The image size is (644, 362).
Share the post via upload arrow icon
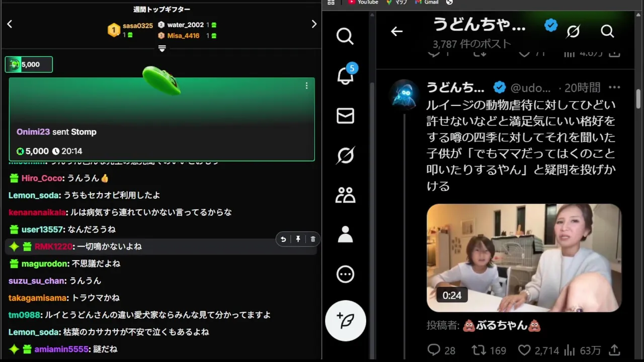pyautogui.click(x=614, y=350)
